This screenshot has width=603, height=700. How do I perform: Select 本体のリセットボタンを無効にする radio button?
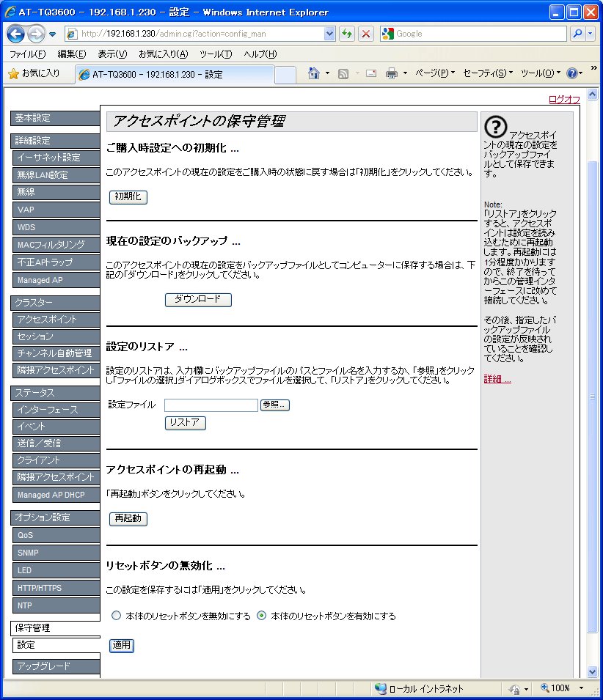point(116,616)
